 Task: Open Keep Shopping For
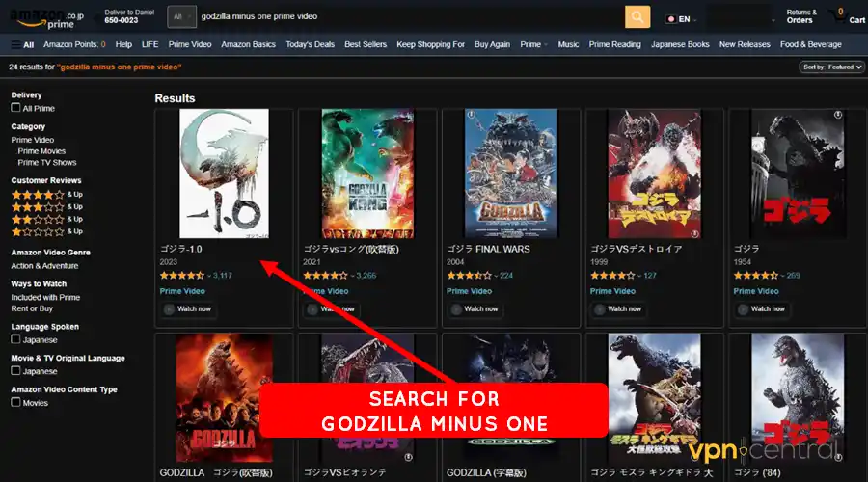(430, 44)
